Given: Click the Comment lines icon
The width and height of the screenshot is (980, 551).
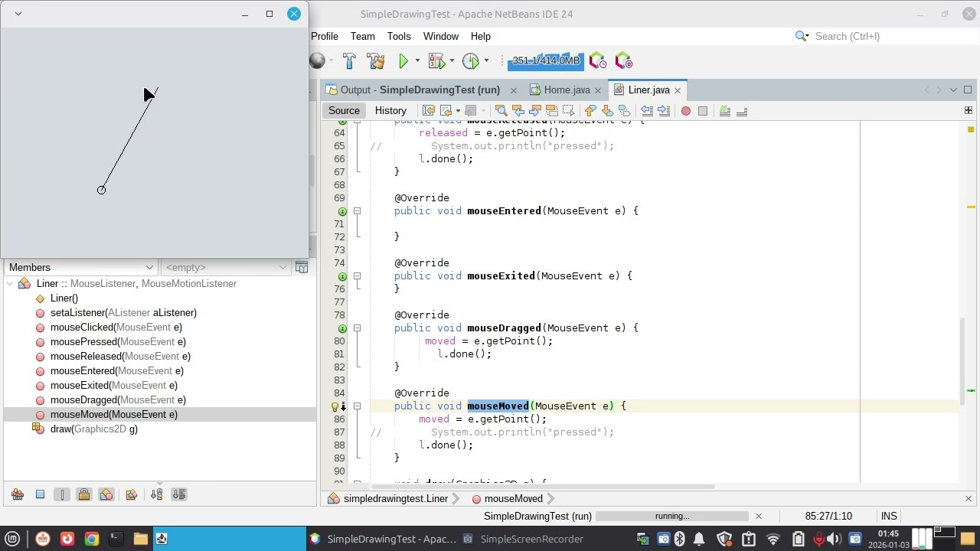Looking at the screenshot, I should pos(725,111).
